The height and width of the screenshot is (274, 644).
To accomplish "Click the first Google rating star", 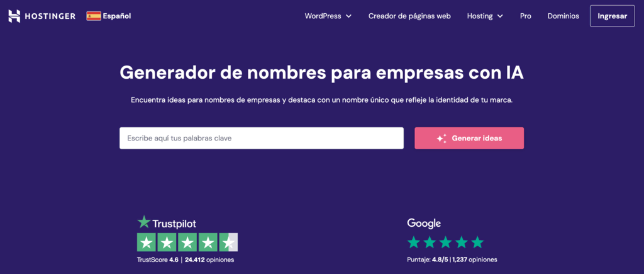I will coord(413,242).
